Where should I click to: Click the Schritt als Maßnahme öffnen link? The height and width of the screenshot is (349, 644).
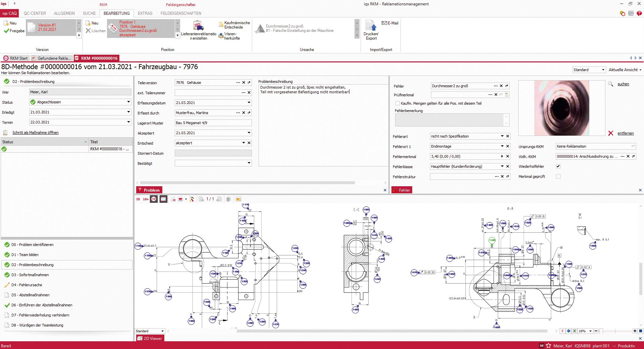[35, 133]
